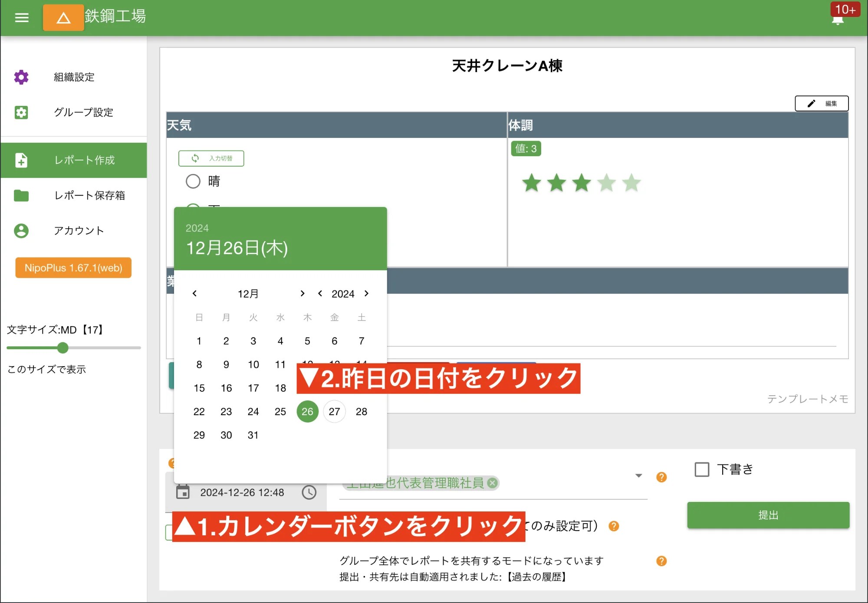Viewport: 868px width, 603px height.
Task: Go to next month with the chevron
Action: (x=302, y=293)
